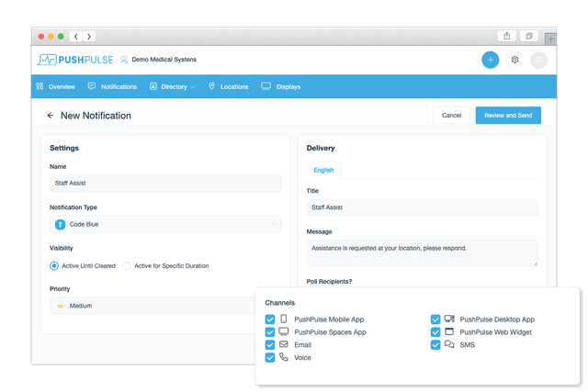Toggle the SMS channel checkbox
The height and width of the screenshot is (392, 588).
[x=435, y=345]
